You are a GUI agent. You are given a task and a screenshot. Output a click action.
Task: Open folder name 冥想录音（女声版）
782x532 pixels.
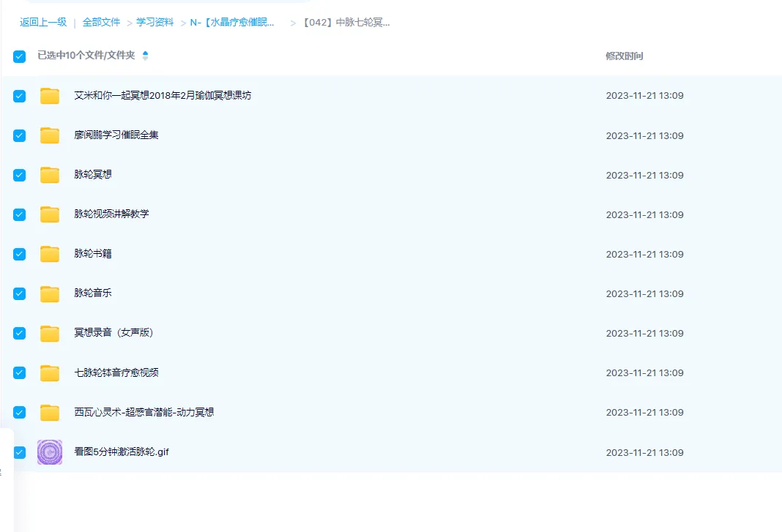click(113, 332)
